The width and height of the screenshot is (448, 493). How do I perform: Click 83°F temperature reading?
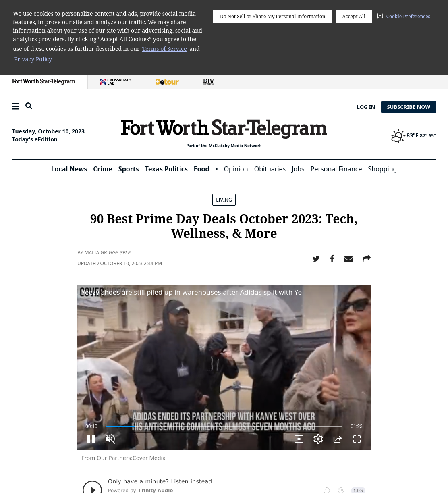click(x=412, y=135)
